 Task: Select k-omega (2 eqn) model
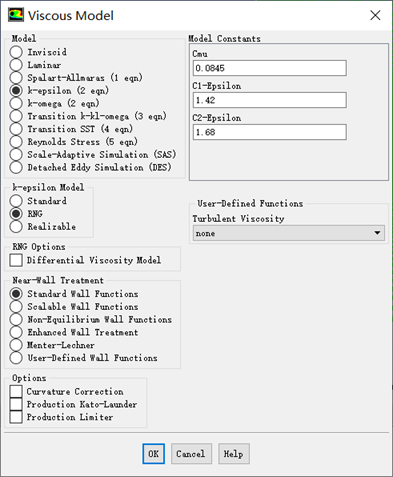pyautogui.click(x=16, y=103)
